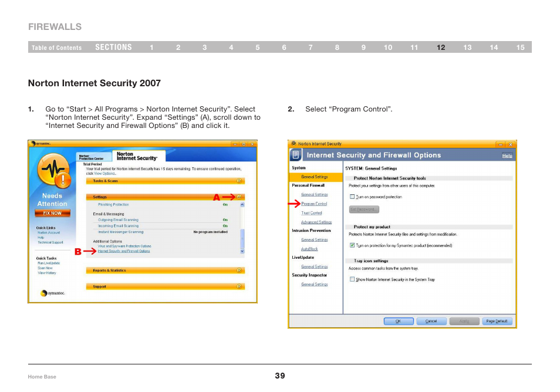Image resolution: width=560 pixels, height=392 pixels.
Task: Open section 7 in the sections bar
Action: (311, 48)
